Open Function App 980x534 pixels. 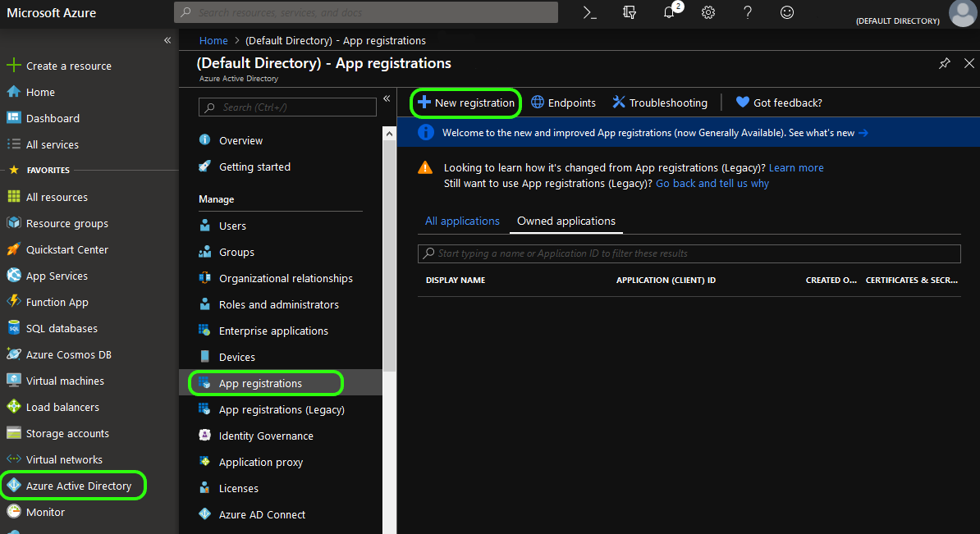coord(48,302)
